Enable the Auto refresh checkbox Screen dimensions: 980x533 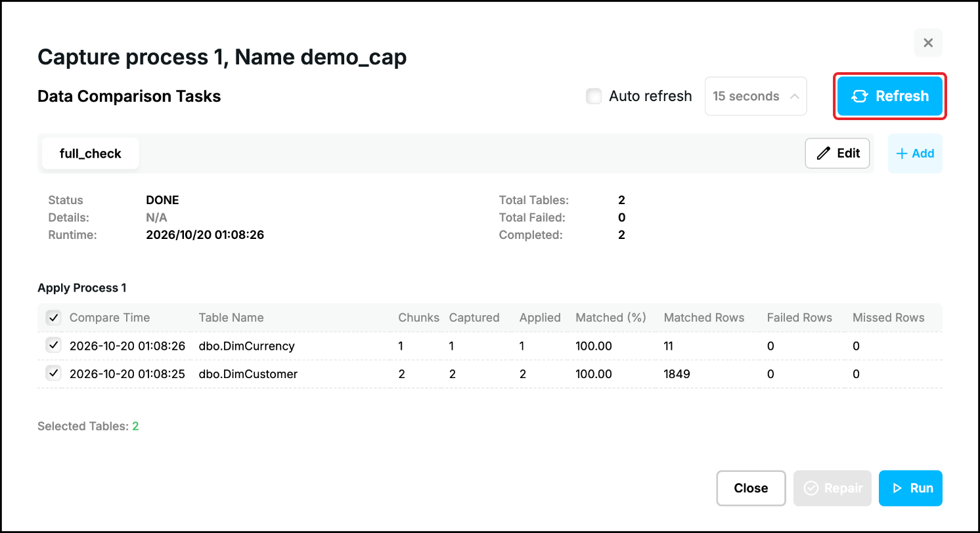[594, 96]
